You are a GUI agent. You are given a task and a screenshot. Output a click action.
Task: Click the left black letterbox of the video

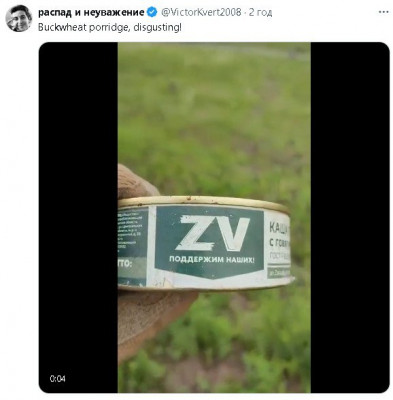coord(78,217)
